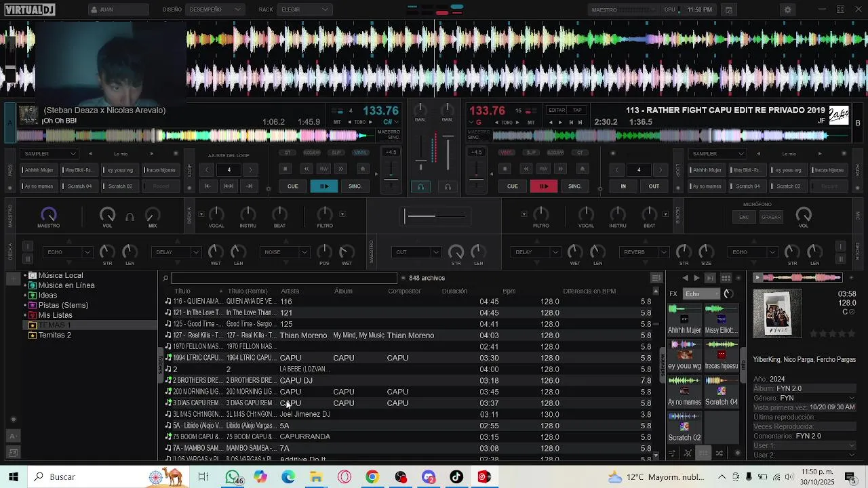Image resolution: width=868 pixels, height=488 pixels.
Task: Click SINC. on deck B
Action: (575, 186)
